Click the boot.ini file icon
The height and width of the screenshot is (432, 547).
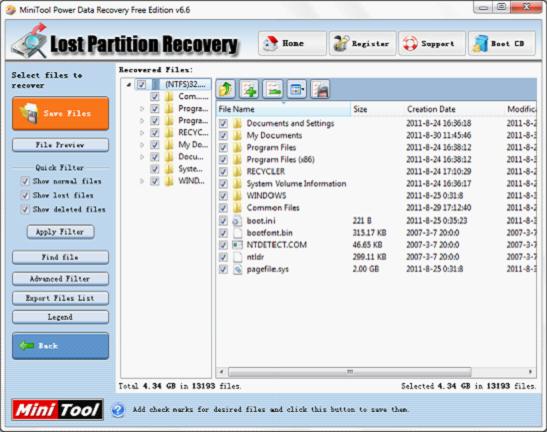point(237,221)
